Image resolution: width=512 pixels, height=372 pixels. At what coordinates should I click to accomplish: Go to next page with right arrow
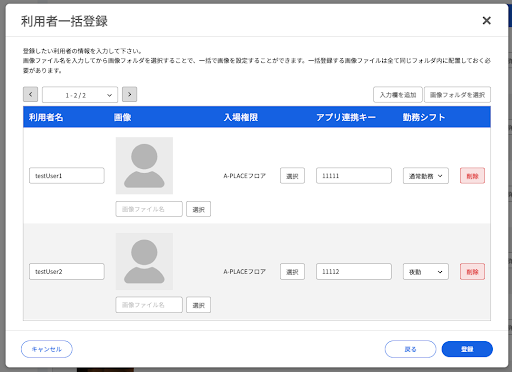point(129,94)
